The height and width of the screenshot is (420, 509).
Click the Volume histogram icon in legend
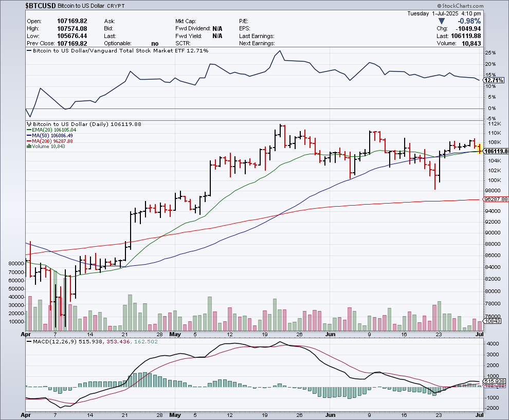29,147
